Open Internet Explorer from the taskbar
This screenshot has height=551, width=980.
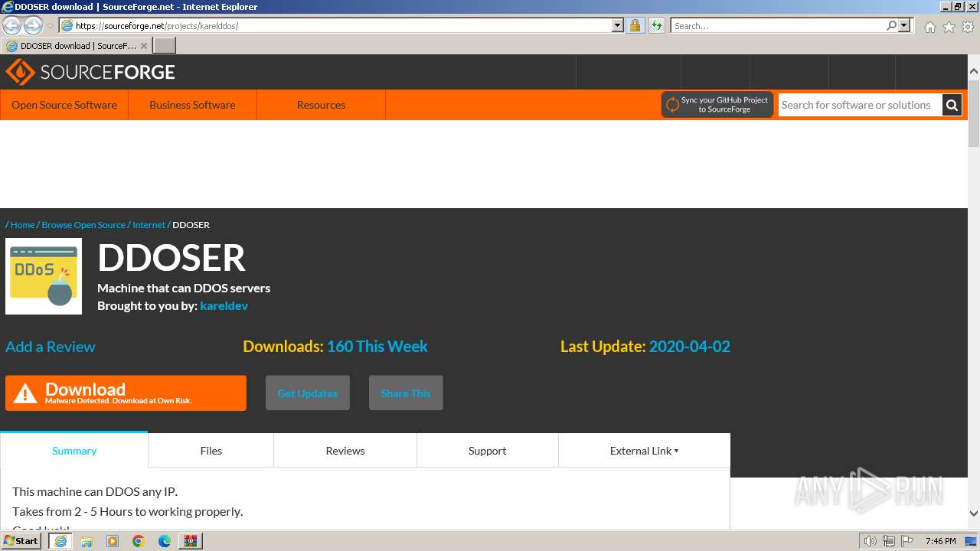60,541
